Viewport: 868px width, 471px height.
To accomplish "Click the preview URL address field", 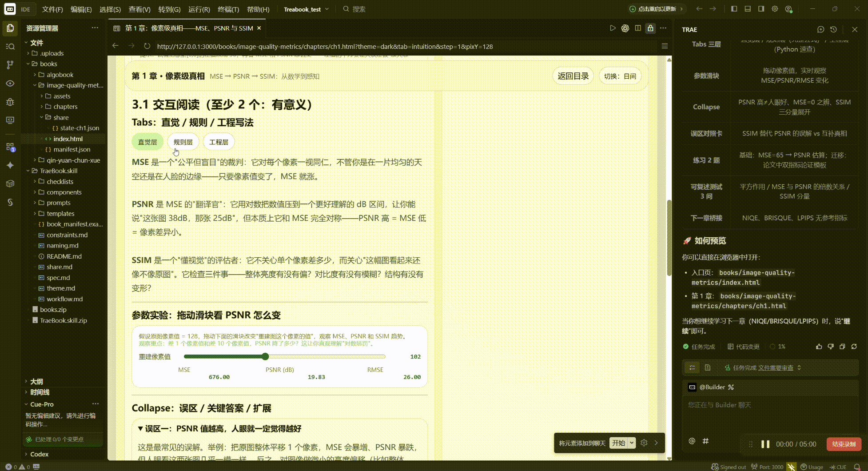I will click(325, 46).
